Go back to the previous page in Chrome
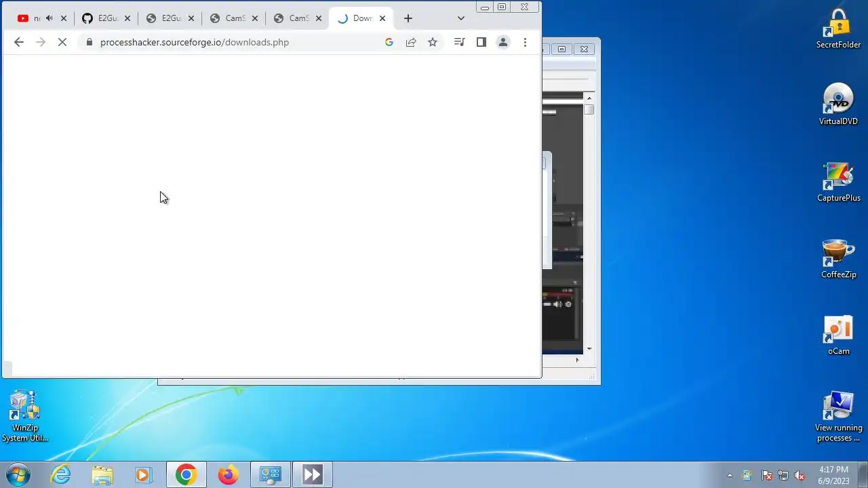868x488 pixels. tap(19, 42)
